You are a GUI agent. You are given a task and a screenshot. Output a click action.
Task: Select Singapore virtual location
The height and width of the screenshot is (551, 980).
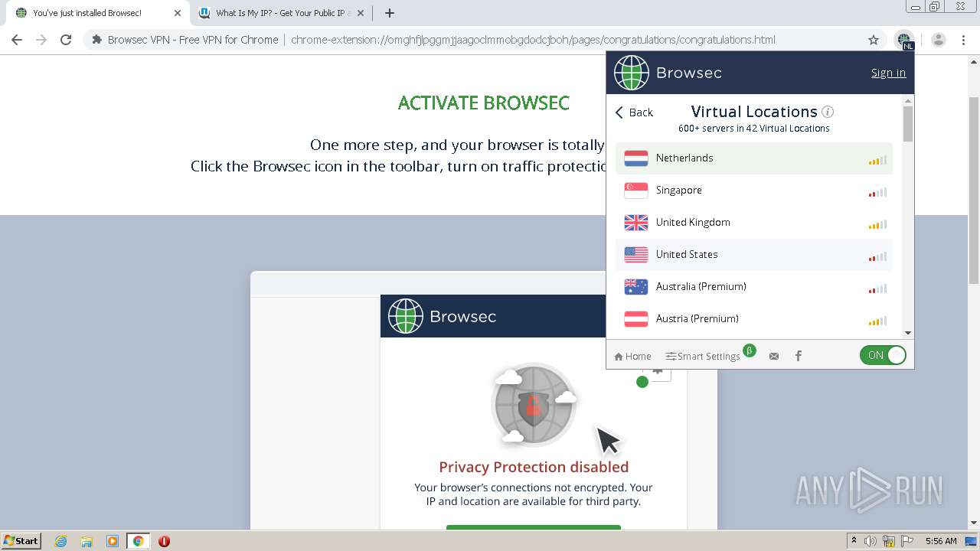[754, 191]
